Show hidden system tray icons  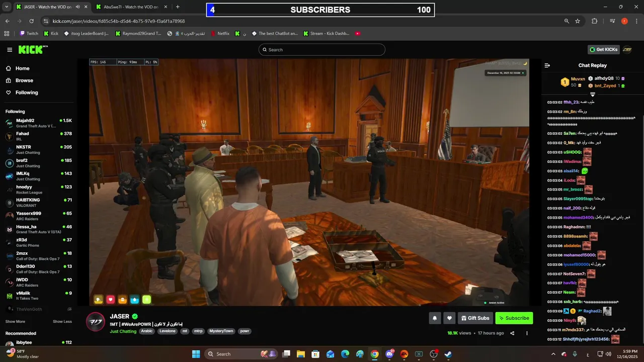coord(553,354)
